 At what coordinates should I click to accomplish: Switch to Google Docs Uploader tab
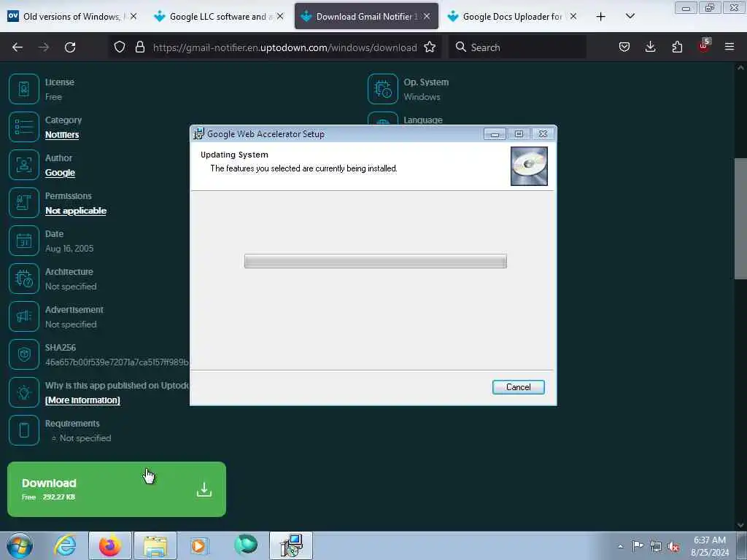(513, 16)
